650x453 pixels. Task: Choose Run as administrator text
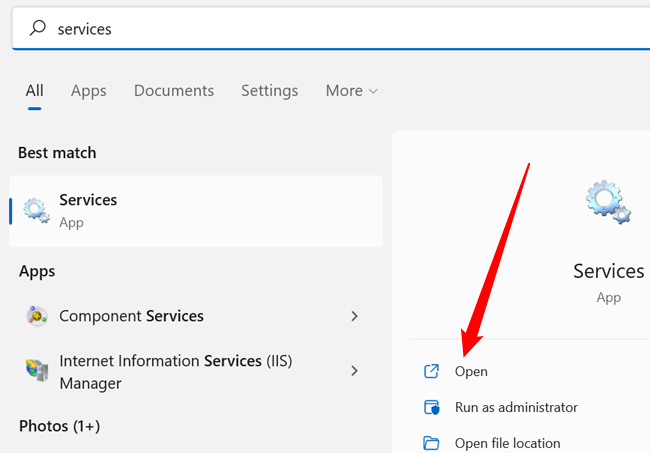pos(516,407)
